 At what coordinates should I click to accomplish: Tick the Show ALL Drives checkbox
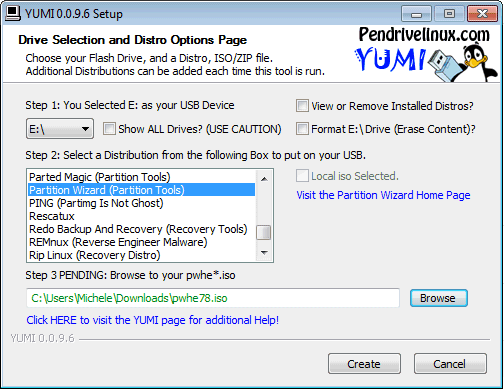tap(109, 129)
